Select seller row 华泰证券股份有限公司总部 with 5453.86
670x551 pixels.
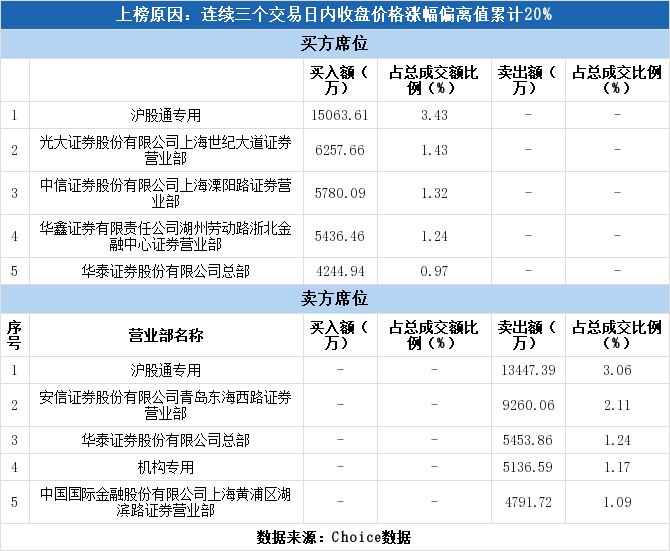tap(166, 440)
